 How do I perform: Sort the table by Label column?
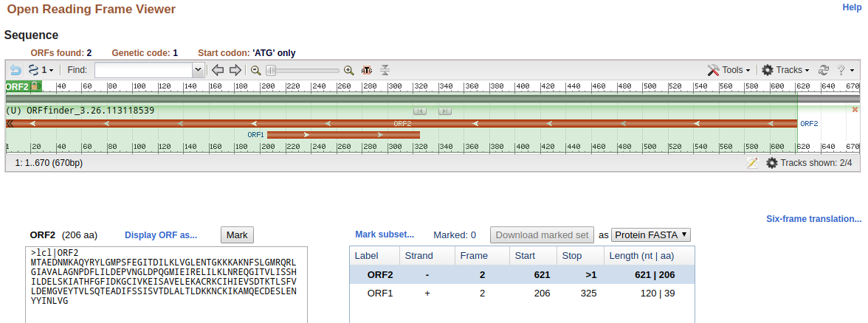pyautogui.click(x=375, y=256)
